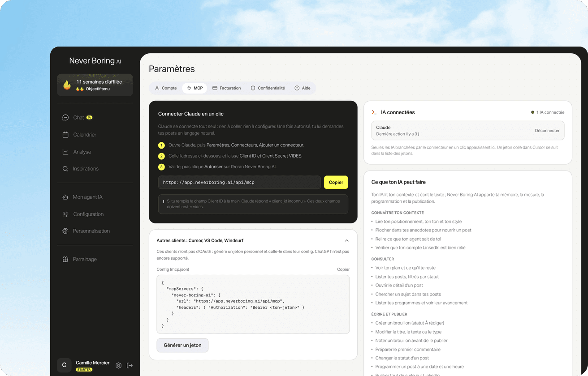The image size is (588, 376).
Task: Click "Piocher dans tes anecdotes pour nourrir un post"
Action: point(424,230)
